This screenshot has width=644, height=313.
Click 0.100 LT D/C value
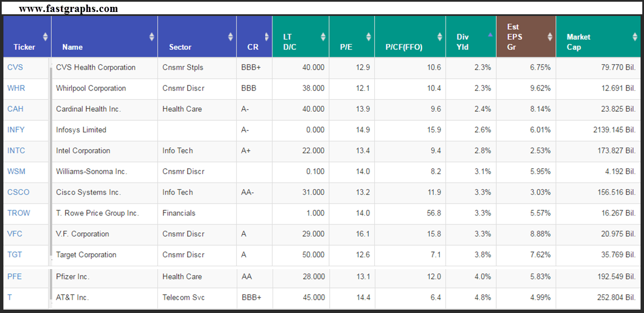tap(315, 171)
